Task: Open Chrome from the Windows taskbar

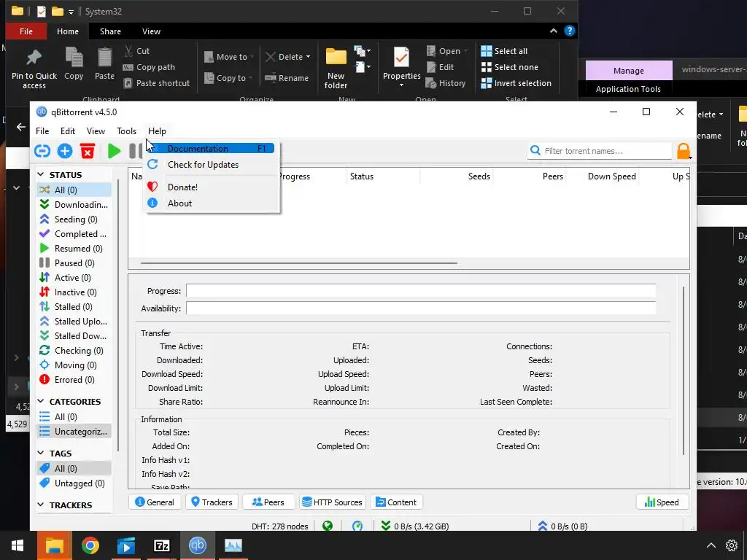Action: 90,545
